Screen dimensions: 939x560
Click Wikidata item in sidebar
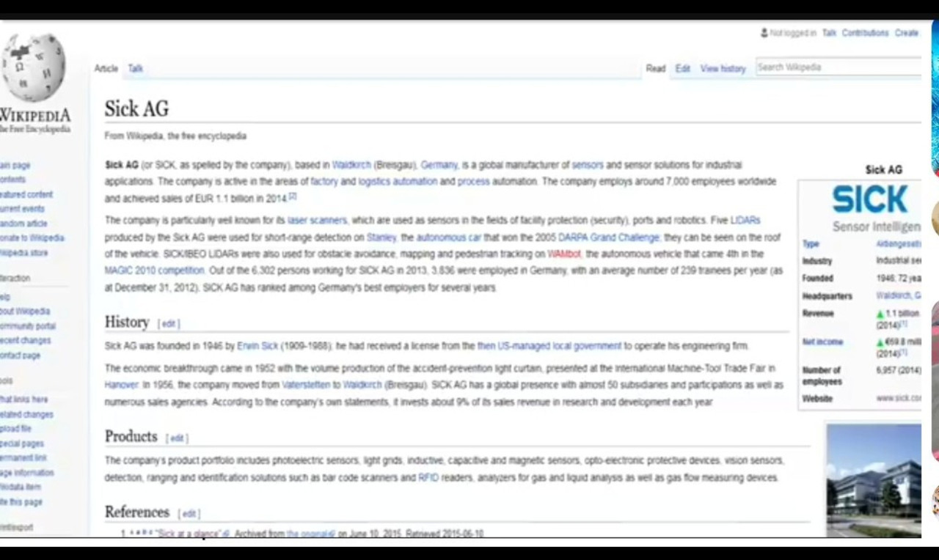[x=20, y=487]
